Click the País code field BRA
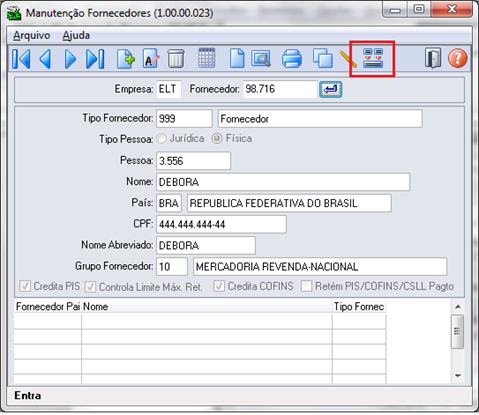 tap(169, 203)
